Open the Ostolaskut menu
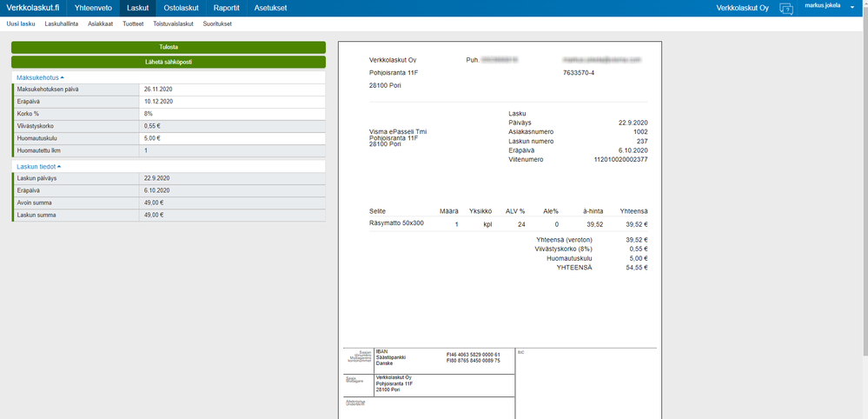 tap(181, 9)
